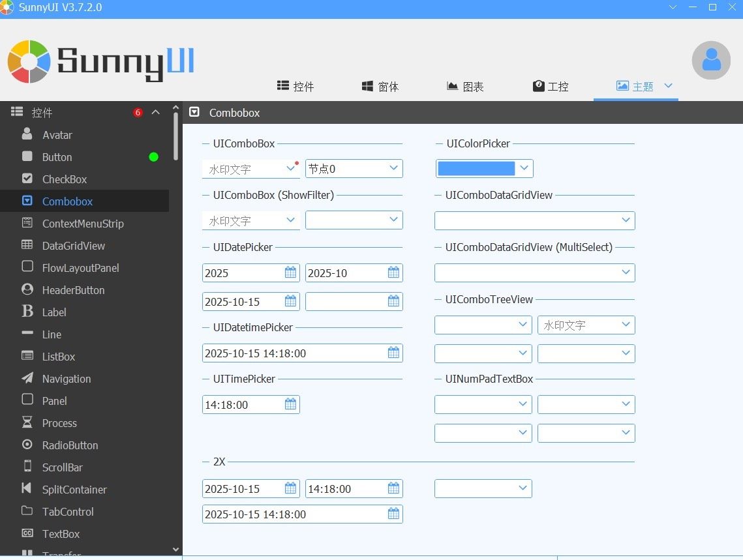The image size is (743, 560).
Task: Click calendar icon in empty date picker
Action: point(393,301)
